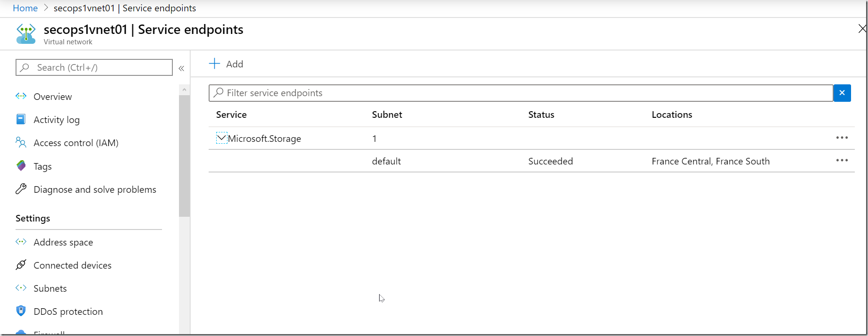
Task: Select the France Central, France South cell
Action: click(711, 161)
